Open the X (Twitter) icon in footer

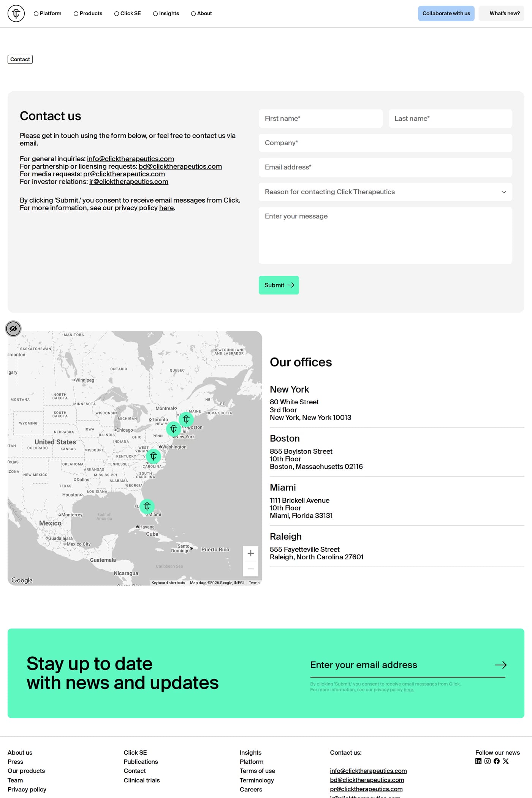tap(506, 761)
